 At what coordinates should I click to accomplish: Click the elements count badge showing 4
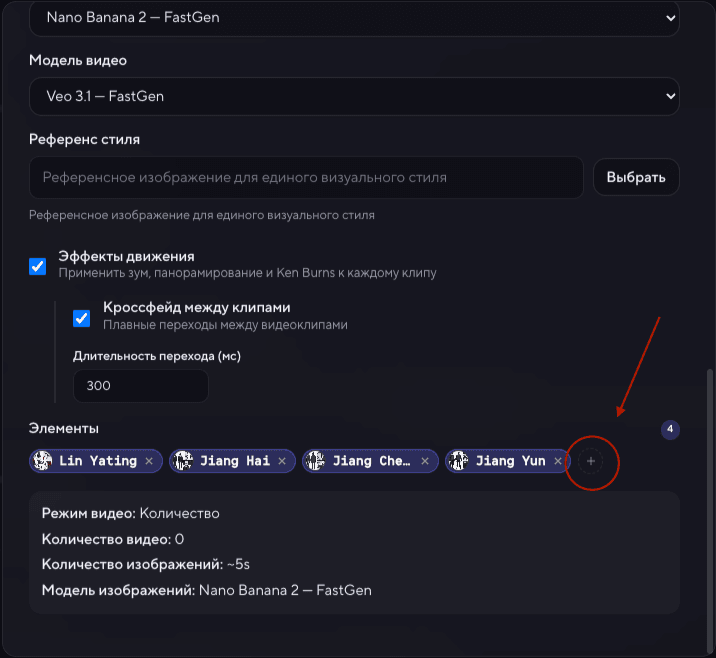(x=670, y=429)
